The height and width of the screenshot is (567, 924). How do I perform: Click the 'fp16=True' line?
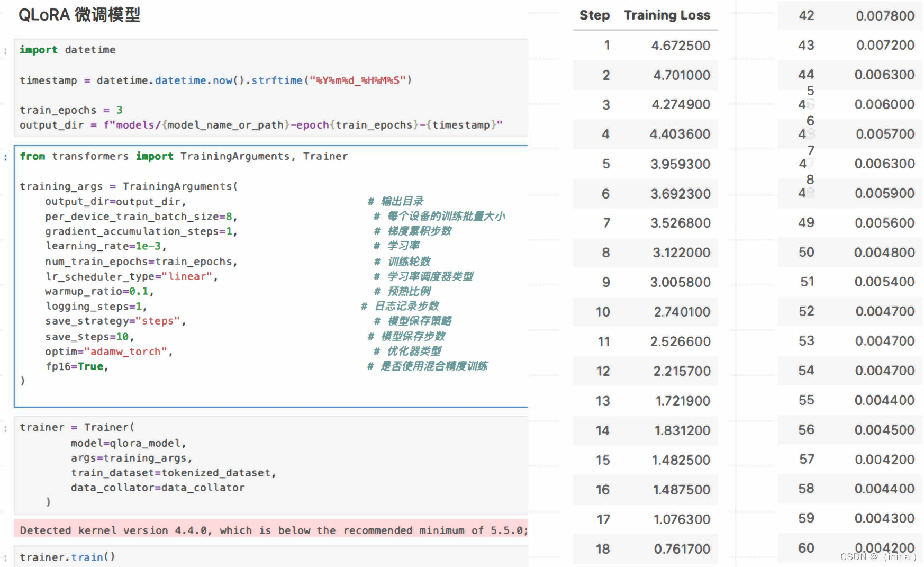click(77, 366)
